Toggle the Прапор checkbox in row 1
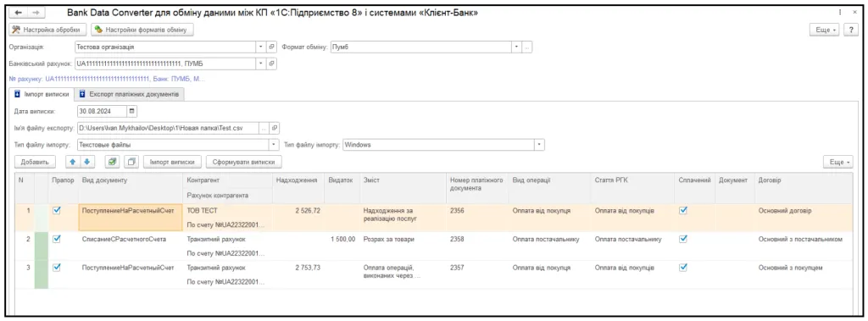The image size is (868, 321). (x=57, y=210)
